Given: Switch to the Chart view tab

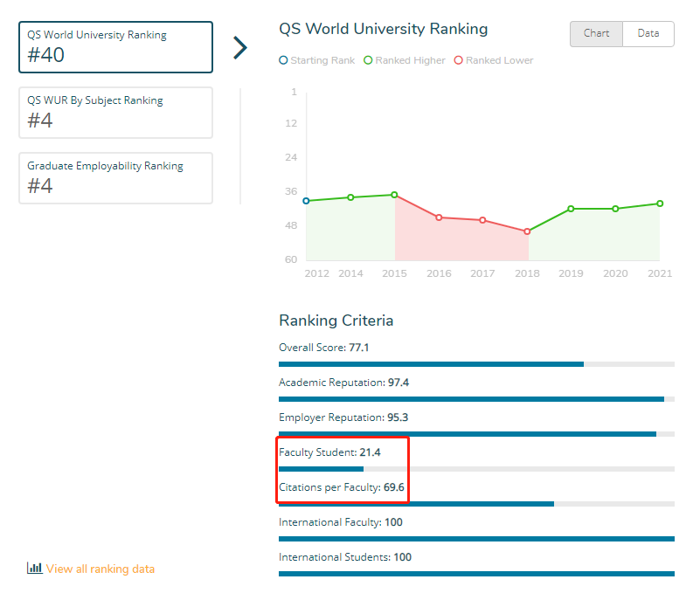Looking at the screenshot, I should (596, 33).
